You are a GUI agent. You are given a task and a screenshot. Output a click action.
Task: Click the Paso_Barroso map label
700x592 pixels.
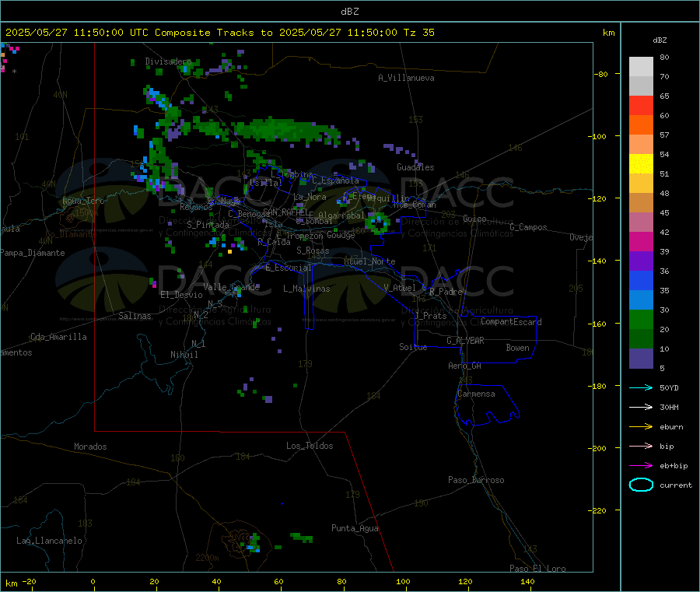tap(476, 480)
